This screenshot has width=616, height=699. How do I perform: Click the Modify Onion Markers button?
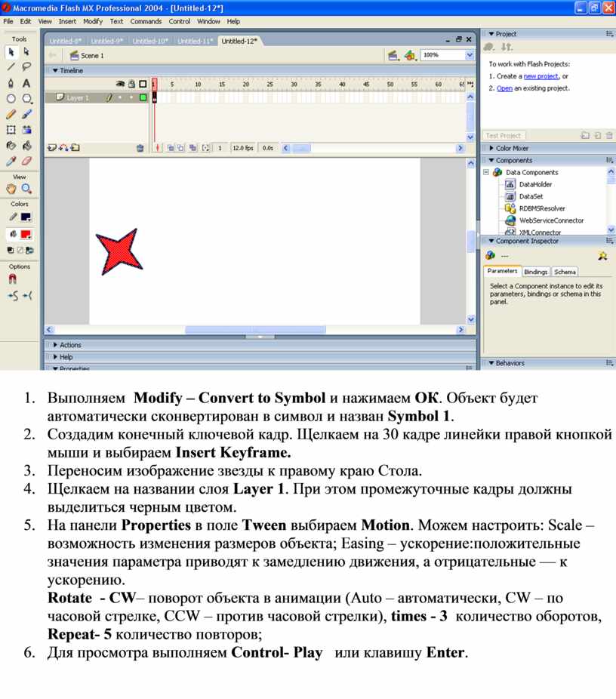(205, 148)
